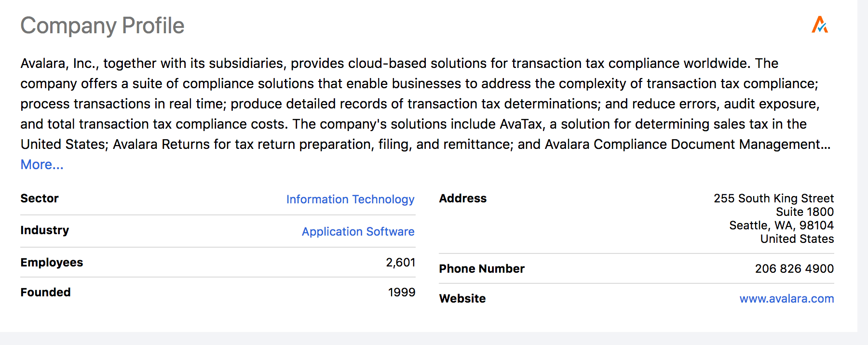Click the 255 South King Street line
The height and width of the screenshot is (345, 868).
(x=773, y=199)
